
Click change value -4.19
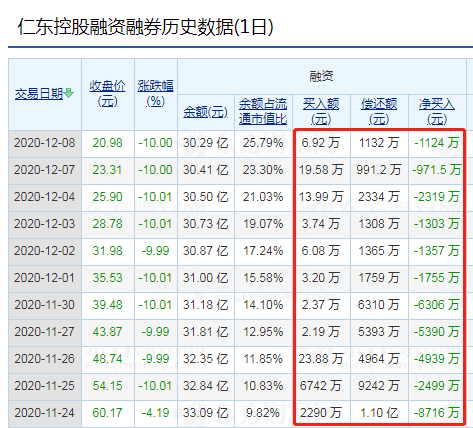click(155, 413)
